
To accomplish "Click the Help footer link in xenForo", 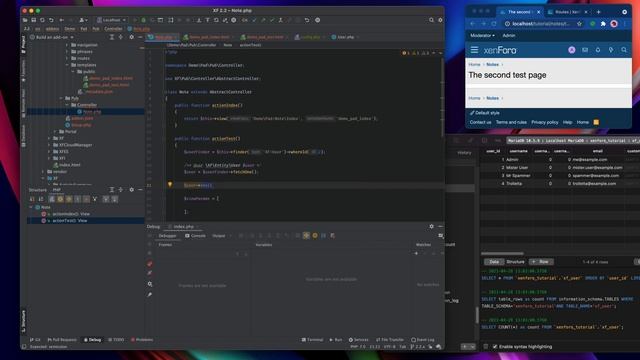I will point(567,122).
